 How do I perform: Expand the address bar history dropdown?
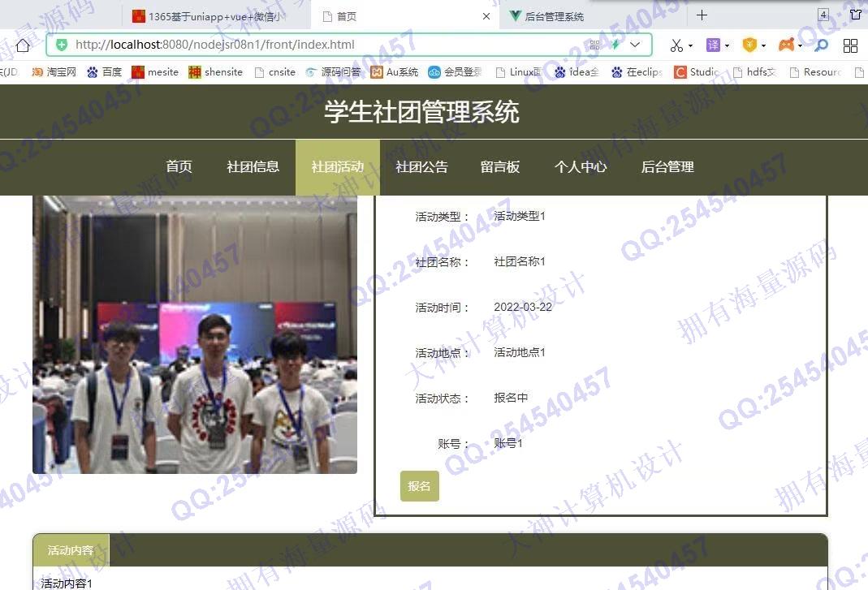(x=635, y=45)
